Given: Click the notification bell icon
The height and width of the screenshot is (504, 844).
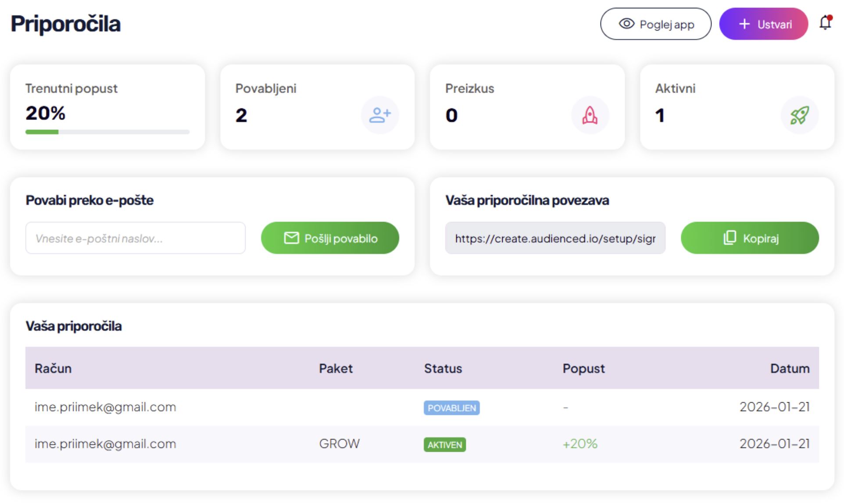Looking at the screenshot, I should (825, 23).
